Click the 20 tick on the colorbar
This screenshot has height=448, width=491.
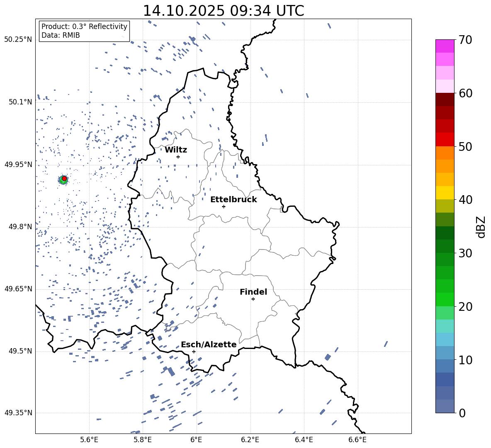465,307
